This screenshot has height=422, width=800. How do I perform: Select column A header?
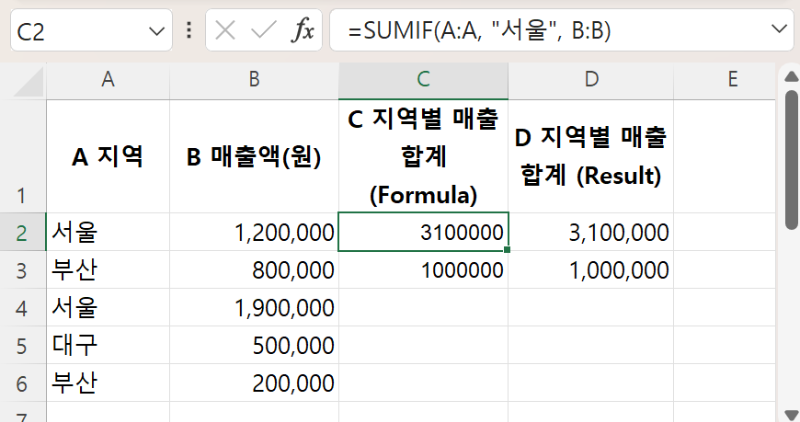click(108, 80)
